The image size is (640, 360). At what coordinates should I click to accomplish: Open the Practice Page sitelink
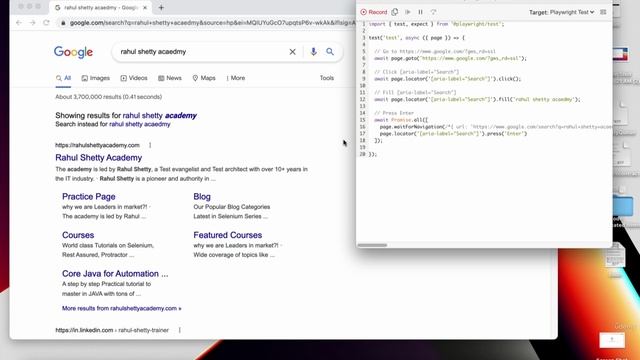(x=89, y=196)
